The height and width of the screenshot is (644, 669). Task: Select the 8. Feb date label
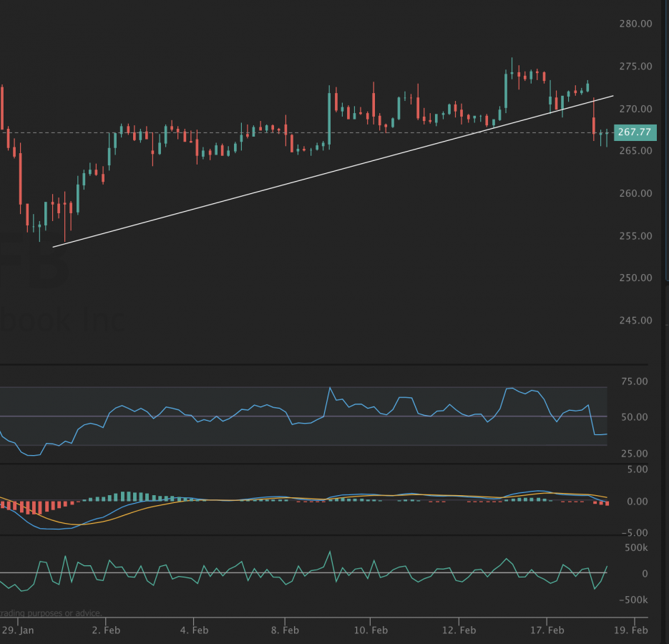pos(285,630)
